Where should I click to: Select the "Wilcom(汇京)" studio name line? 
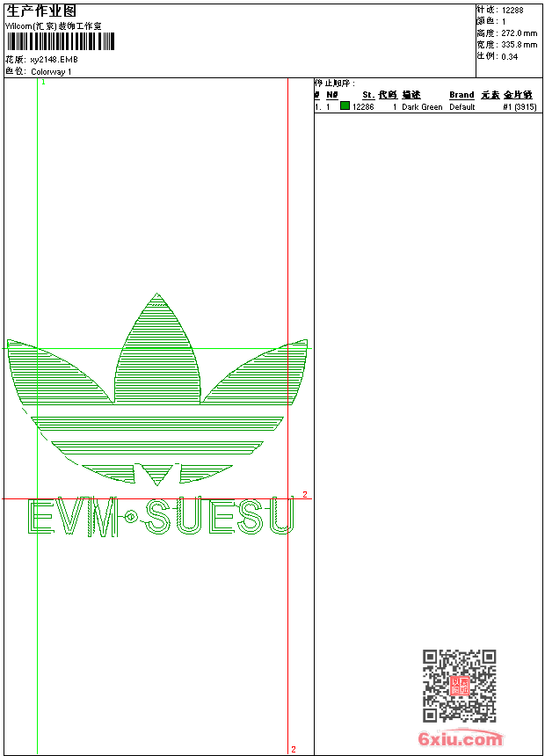click(x=54, y=26)
